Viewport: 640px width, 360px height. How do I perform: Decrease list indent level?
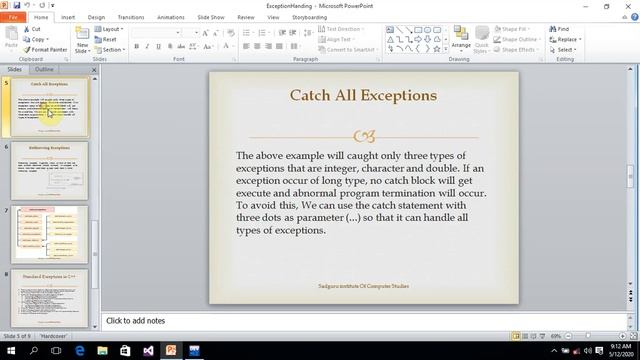click(x=282, y=33)
